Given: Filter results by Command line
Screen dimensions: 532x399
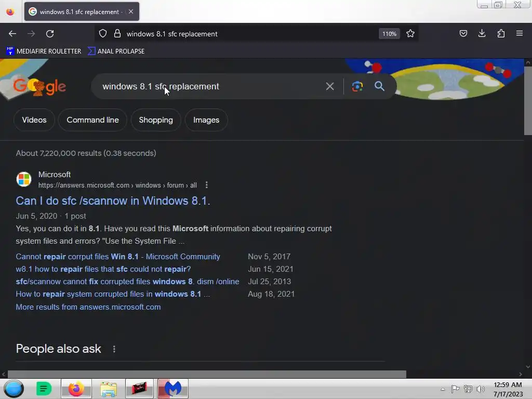Looking at the screenshot, I should click(x=92, y=120).
